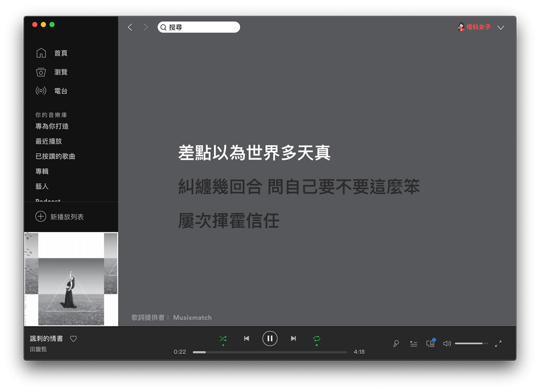Click the Browse (瀏覽) icon
This screenshot has height=392, width=540.
tap(41, 72)
